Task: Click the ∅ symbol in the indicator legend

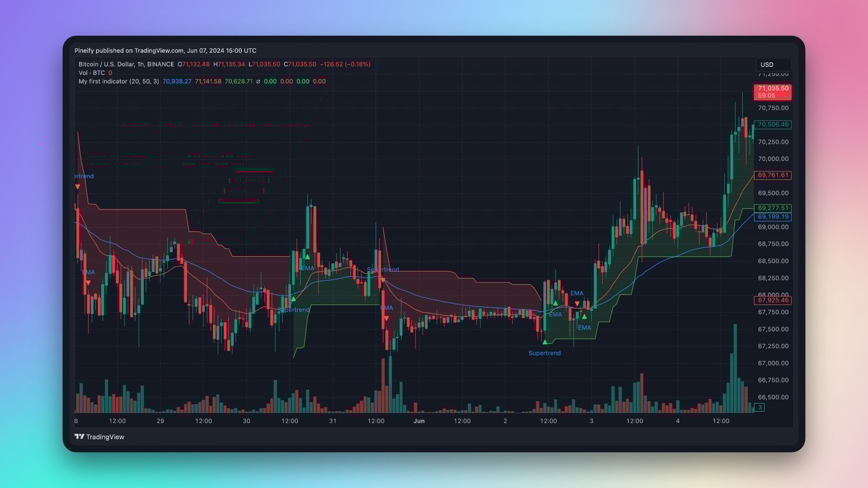Action: pos(257,81)
